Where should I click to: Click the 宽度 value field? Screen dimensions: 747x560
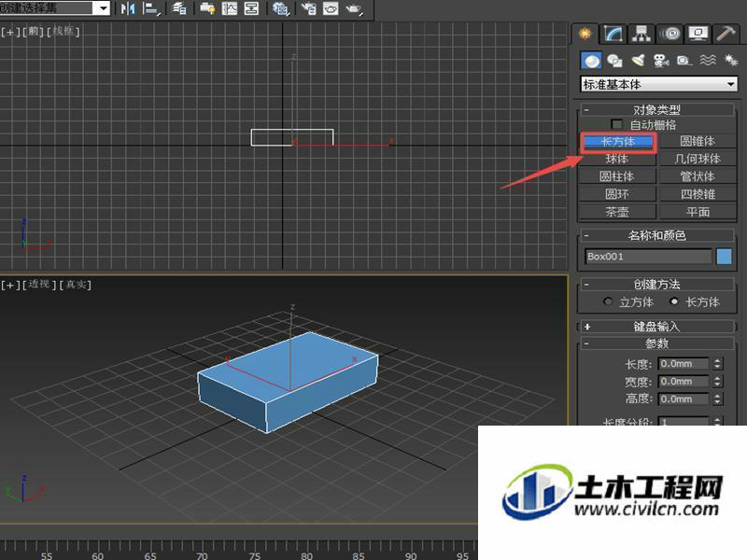[x=684, y=382]
